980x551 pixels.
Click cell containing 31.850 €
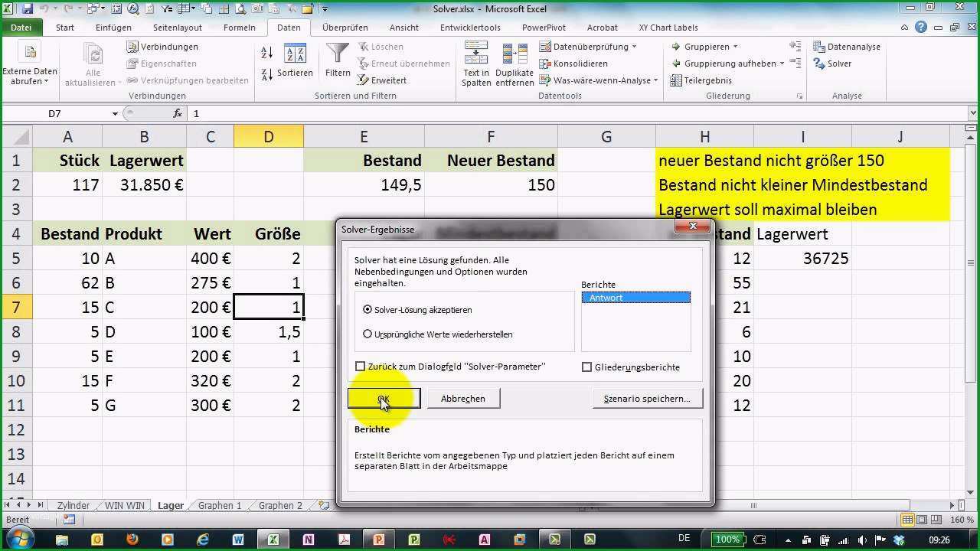pos(144,184)
